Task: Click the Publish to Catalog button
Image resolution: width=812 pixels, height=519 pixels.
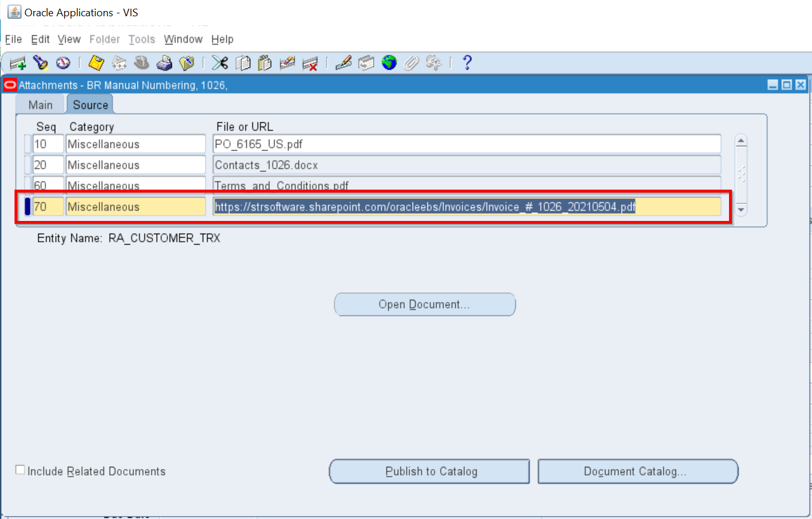Action: tap(430, 471)
